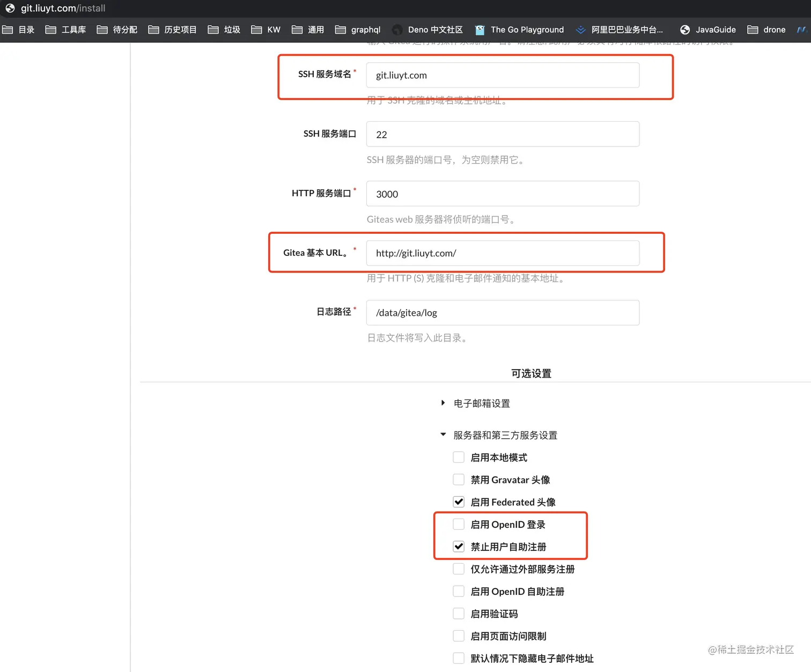Open the JavaGuide bookmark

[707, 29]
